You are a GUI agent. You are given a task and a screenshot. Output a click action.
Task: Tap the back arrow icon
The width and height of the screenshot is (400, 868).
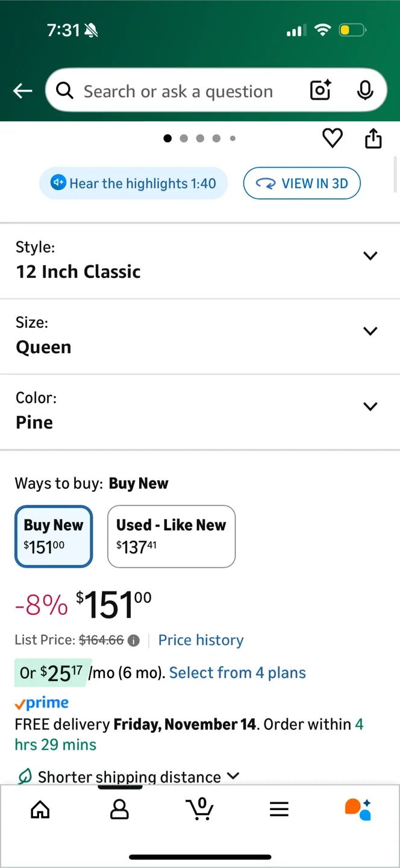23,91
